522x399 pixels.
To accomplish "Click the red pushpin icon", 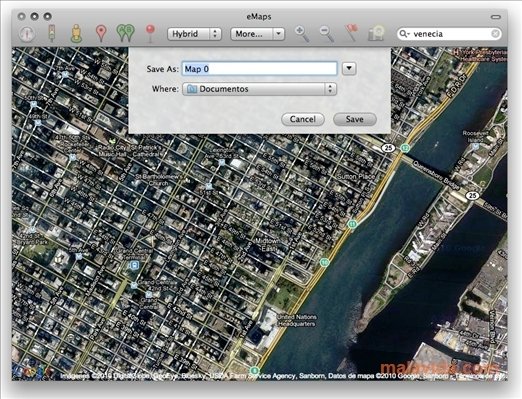I will coord(150,33).
